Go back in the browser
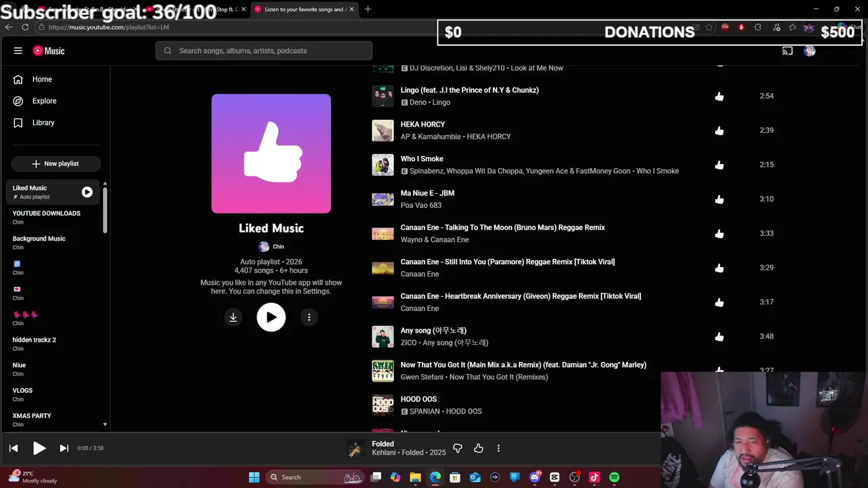Screen dimensions: 868x488 (x=9, y=27)
